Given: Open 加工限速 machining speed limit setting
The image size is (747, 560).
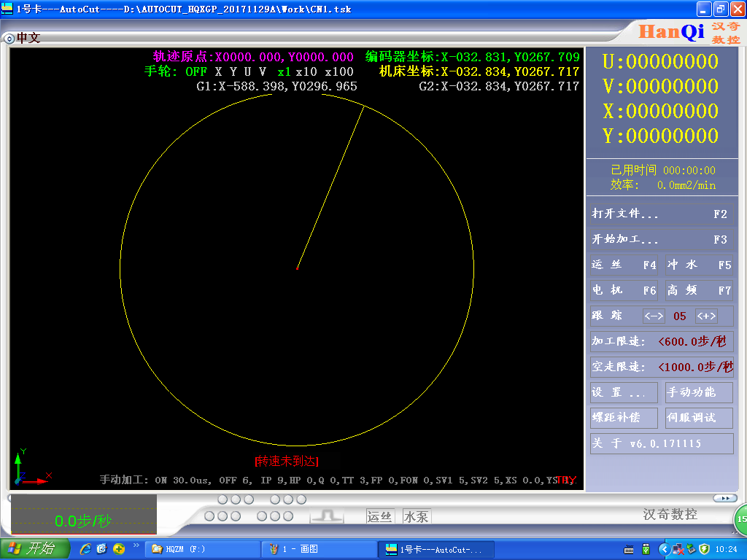Looking at the screenshot, I should (662, 341).
